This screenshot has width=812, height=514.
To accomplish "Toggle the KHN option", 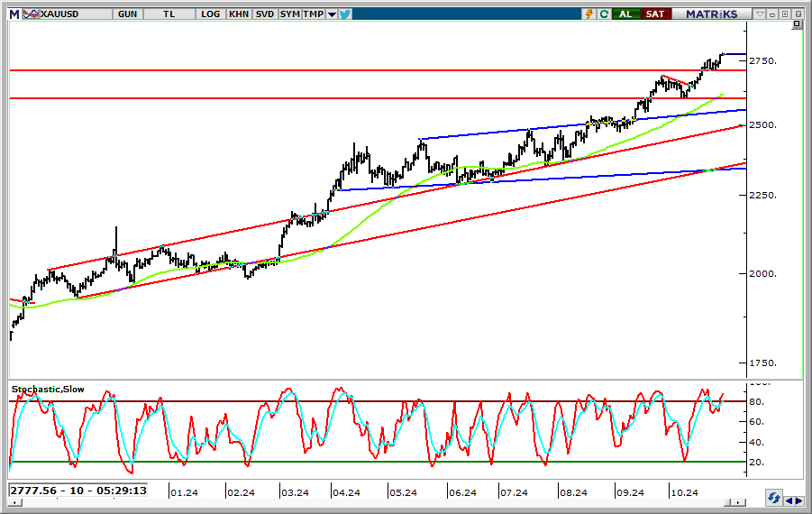I will tap(239, 14).
